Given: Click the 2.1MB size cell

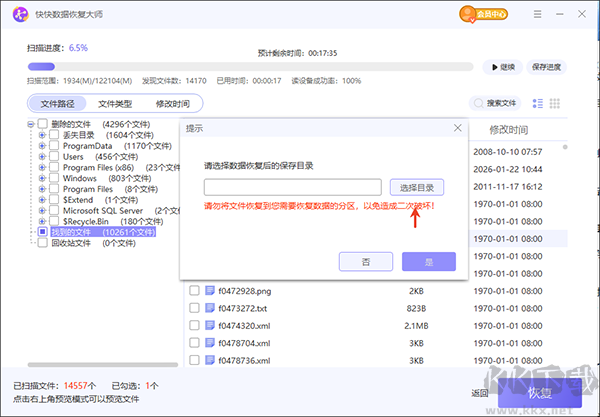Looking at the screenshot, I should pyautogui.click(x=416, y=326).
